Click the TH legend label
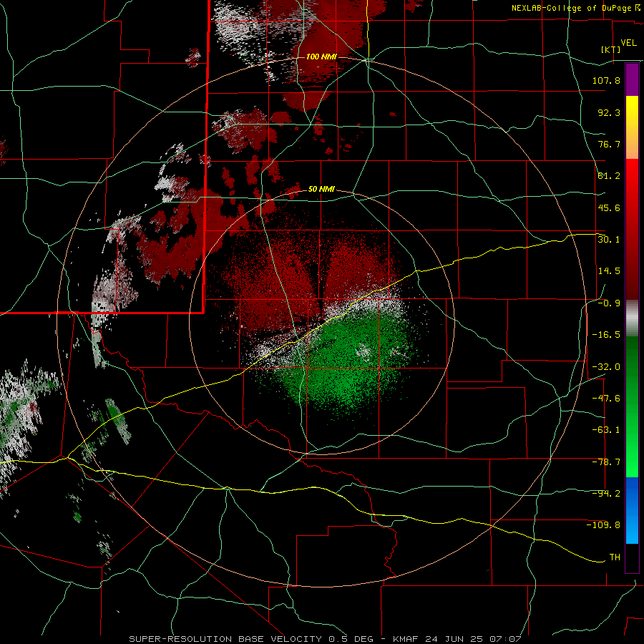 pos(615,557)
